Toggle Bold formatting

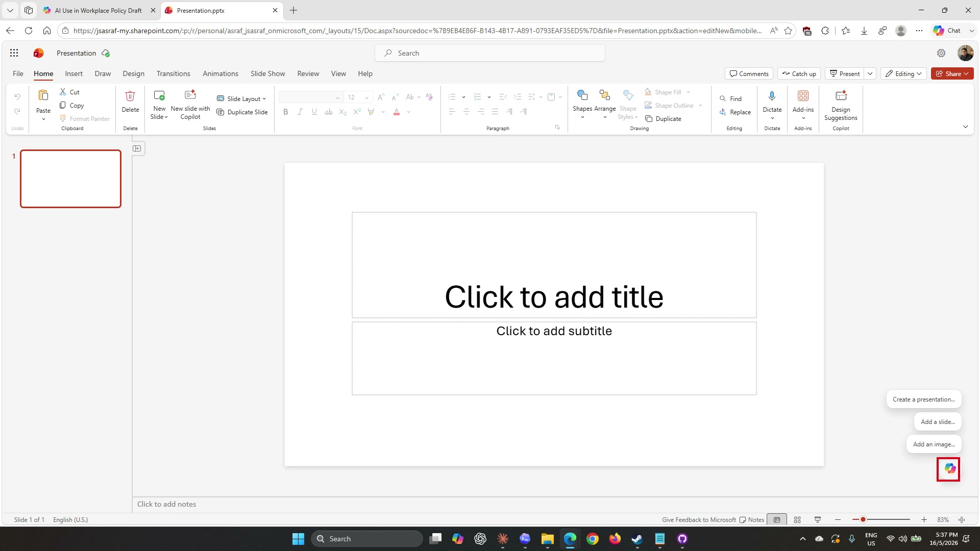pyautogui.click(x=286, y=112)
